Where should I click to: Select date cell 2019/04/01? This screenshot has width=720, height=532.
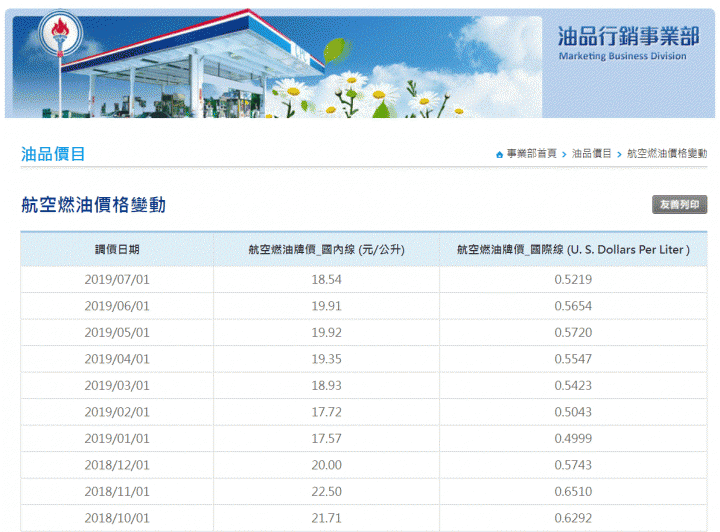pyautogui.click(x=117, y=359)
